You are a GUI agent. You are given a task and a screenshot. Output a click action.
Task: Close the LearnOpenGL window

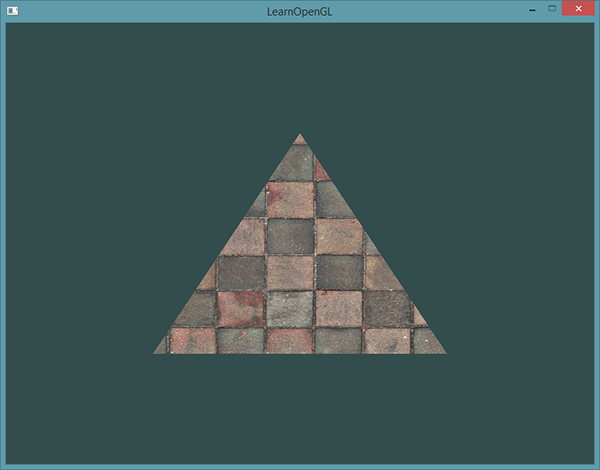[x=578, y=9]
